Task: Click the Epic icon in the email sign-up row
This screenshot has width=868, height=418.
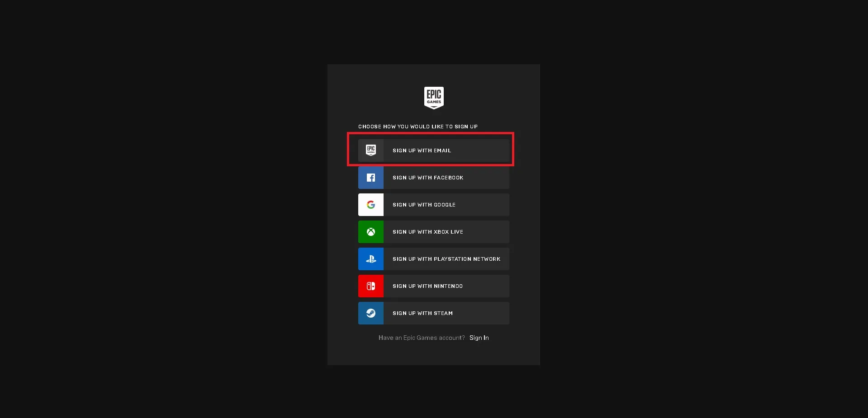Action: [370, 150]
